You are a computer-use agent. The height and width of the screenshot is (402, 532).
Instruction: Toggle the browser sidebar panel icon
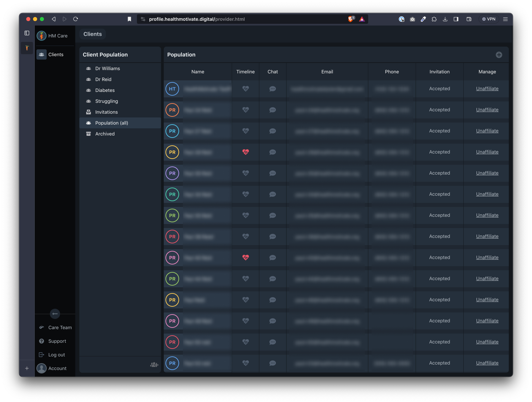pyautogui.click(x=27, y=33)
